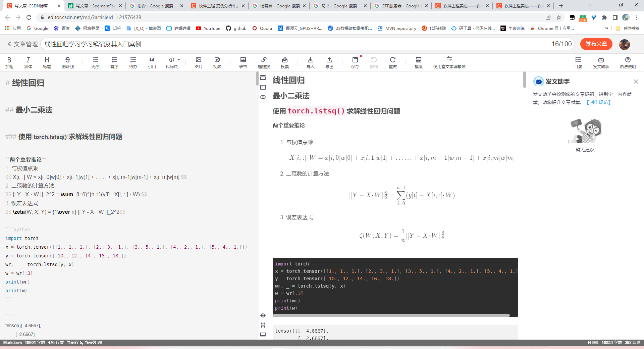Insert code block (代码块)
644x349 pixels.
[x=172, y=62]
